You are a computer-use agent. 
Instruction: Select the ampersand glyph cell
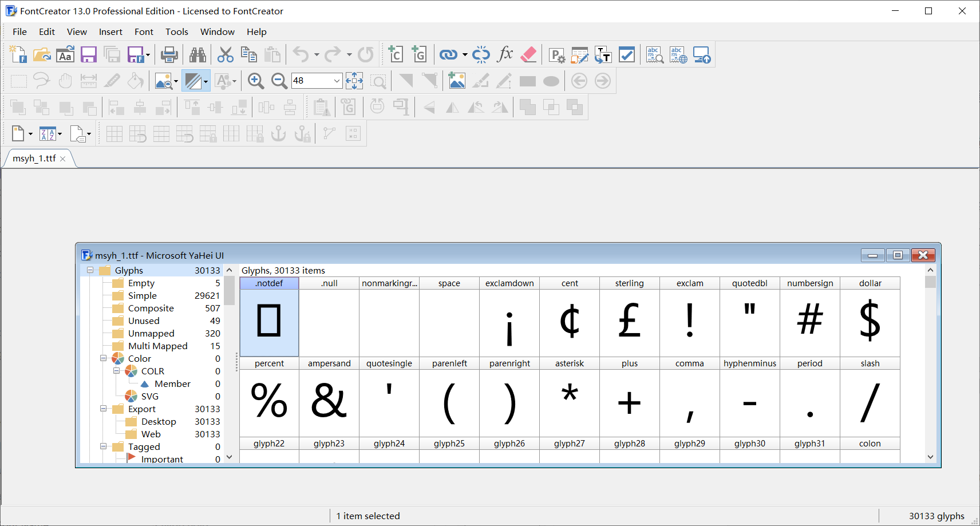point(329,397)
